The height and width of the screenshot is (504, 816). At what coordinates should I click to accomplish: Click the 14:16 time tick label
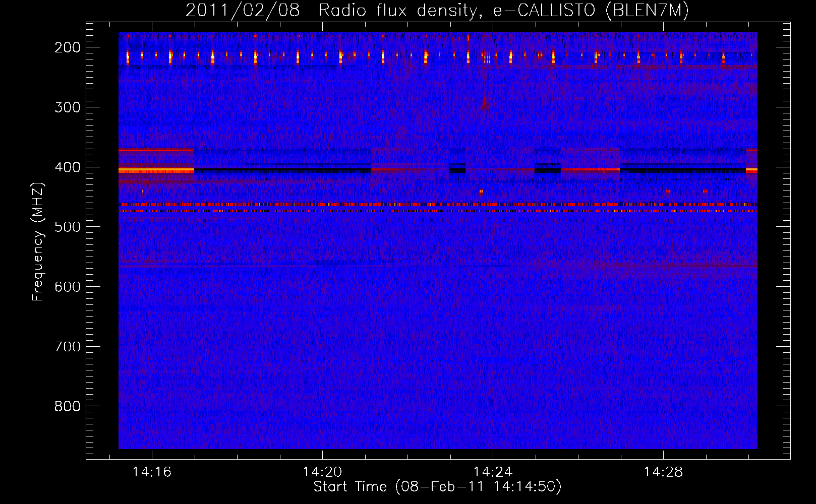point(152,472)
